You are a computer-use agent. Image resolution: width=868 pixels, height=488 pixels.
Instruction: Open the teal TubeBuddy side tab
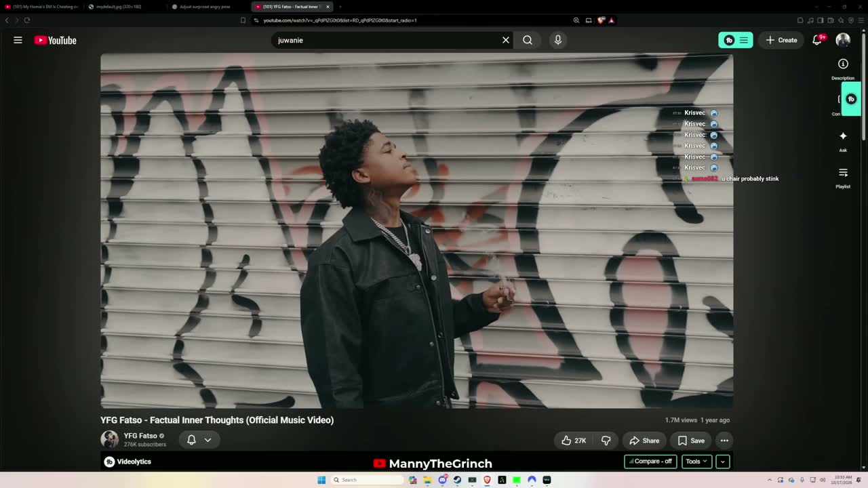pyautogui.click(x=851, y=99)
